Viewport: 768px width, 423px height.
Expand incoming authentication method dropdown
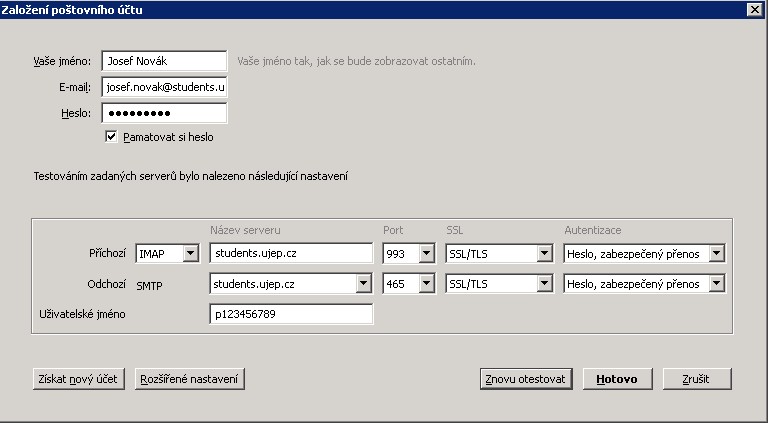click(716, 254)
